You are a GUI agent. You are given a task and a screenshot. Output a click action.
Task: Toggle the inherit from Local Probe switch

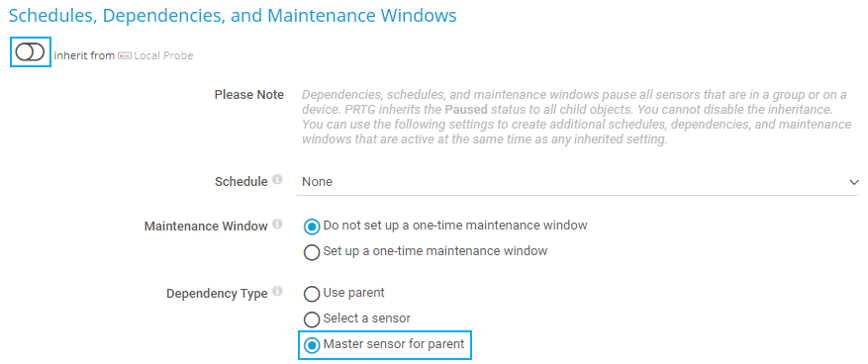tap(30, 52)
